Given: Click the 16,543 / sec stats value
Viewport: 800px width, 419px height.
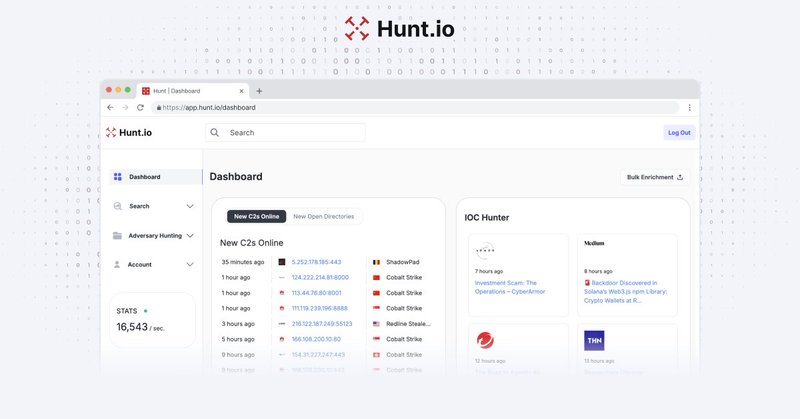Looking at the screenshot, I should 140,327.
